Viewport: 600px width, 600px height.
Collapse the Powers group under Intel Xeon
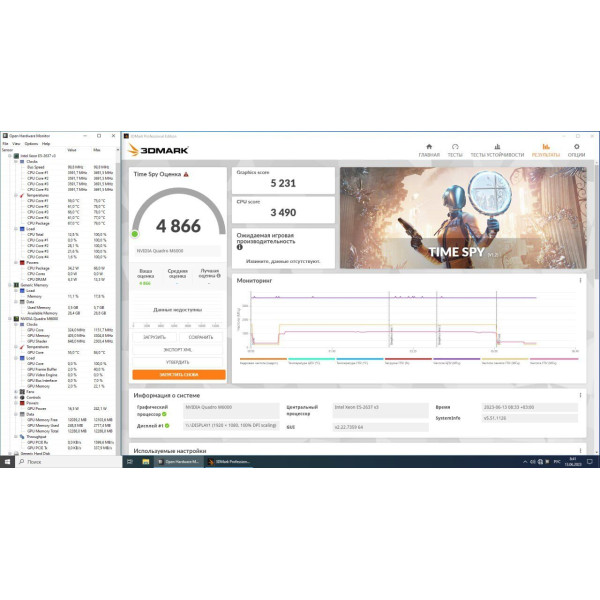click(16, 262)
